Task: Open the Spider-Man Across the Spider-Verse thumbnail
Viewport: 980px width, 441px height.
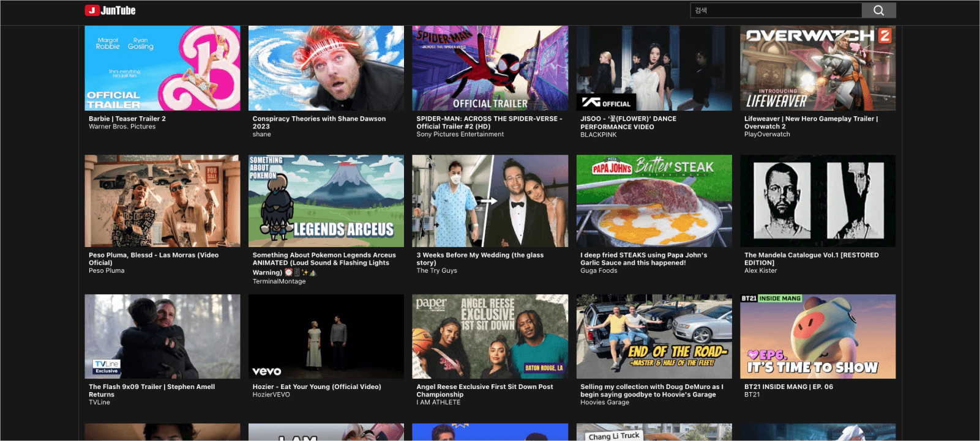Action: pyautogui.click(x=490, y=68)
